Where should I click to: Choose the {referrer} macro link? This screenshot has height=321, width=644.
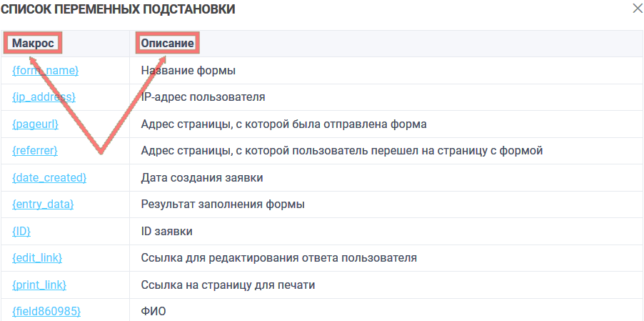pyautogui.click(x=34, y=150)
